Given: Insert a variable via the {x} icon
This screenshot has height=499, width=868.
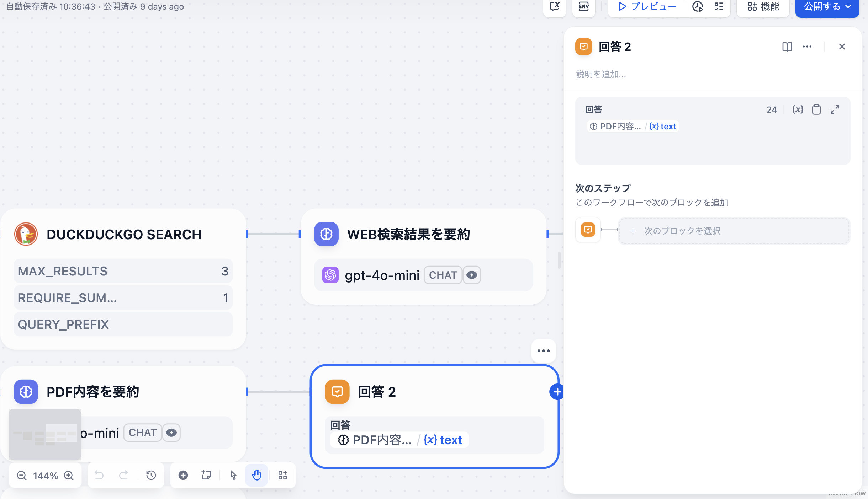Looking at the screenshot, I should [797, 109].
